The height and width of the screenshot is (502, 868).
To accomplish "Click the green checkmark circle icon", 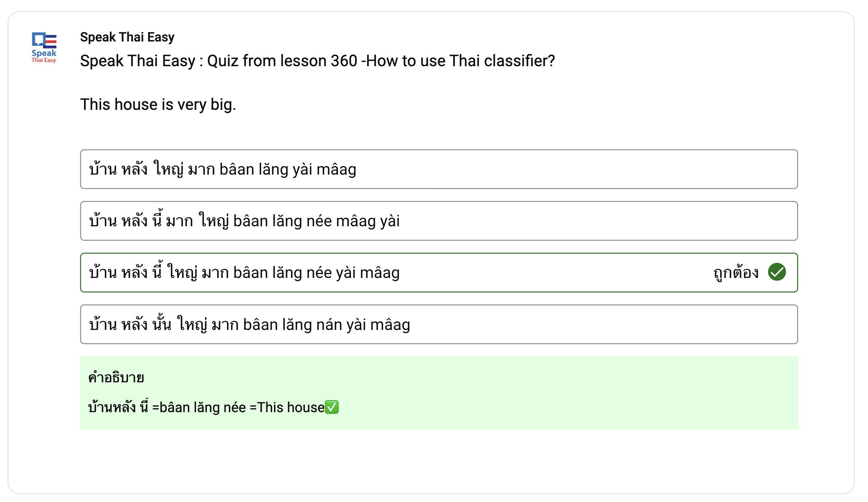I will click(777, 272).
